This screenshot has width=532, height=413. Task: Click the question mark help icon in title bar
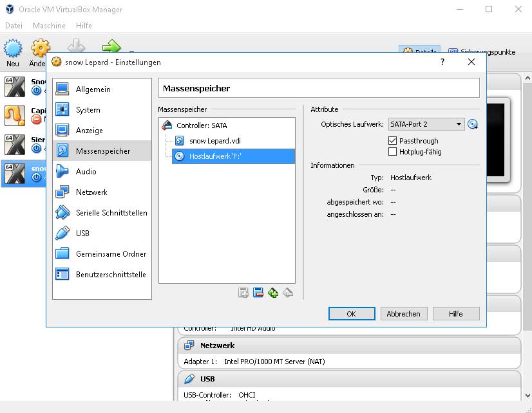[442, 62]
